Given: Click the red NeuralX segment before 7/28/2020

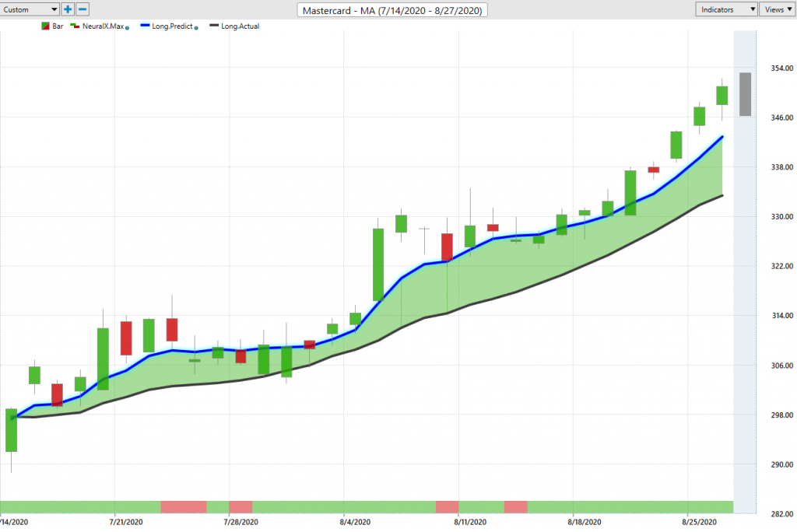Looking at the screenshot, I should tap(184, 506).
